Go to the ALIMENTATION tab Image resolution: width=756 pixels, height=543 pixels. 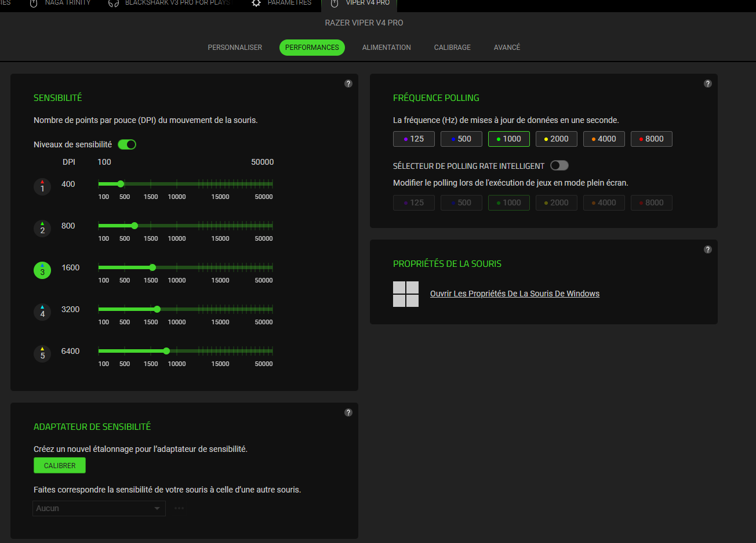coord(387,48)
